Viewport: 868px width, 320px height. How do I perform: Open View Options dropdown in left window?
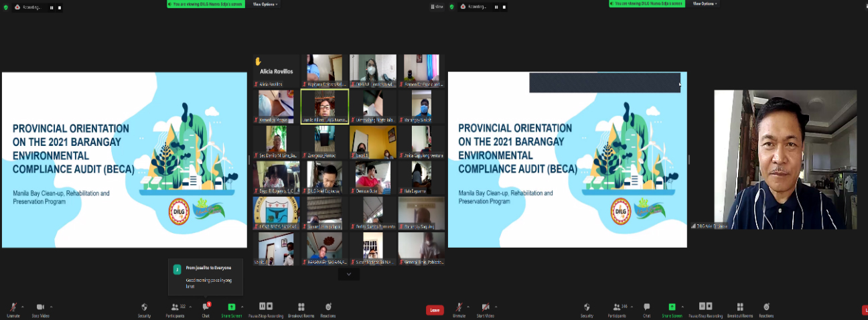tap(265, 4)
